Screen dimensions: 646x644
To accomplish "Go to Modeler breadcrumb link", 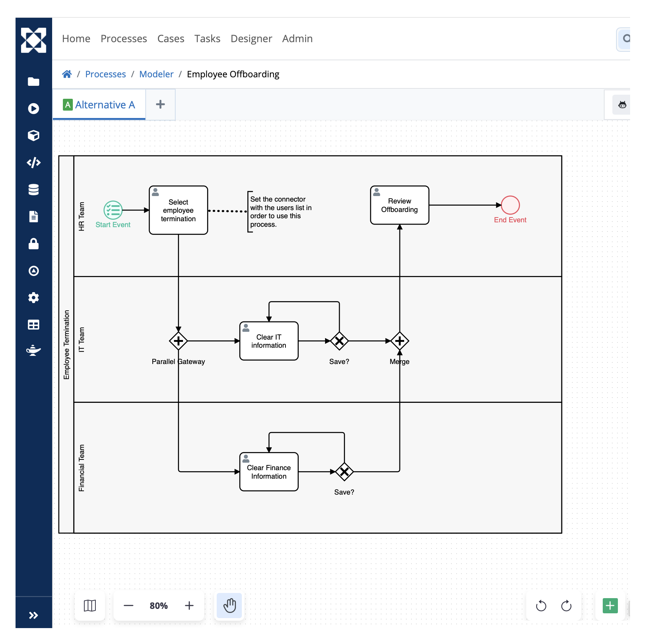I will (x=156, y=74).
